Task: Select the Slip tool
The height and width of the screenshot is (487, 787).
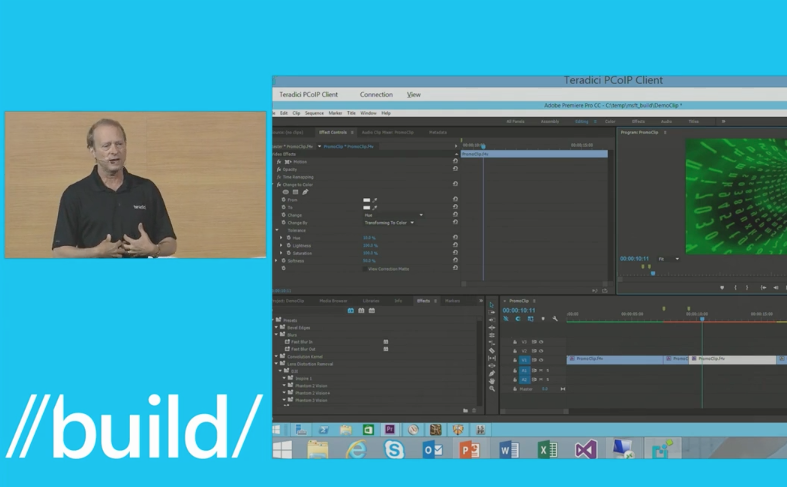Action: pyautogui.click(x=492, y=358)
